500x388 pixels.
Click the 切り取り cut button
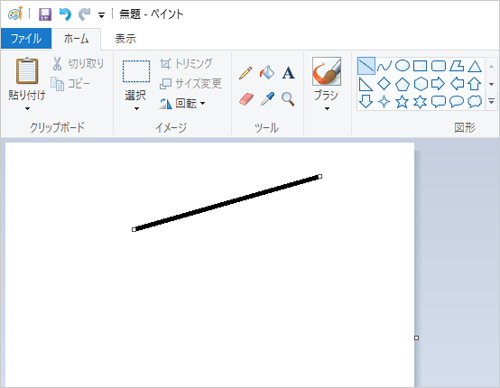(x=78, y=63)
